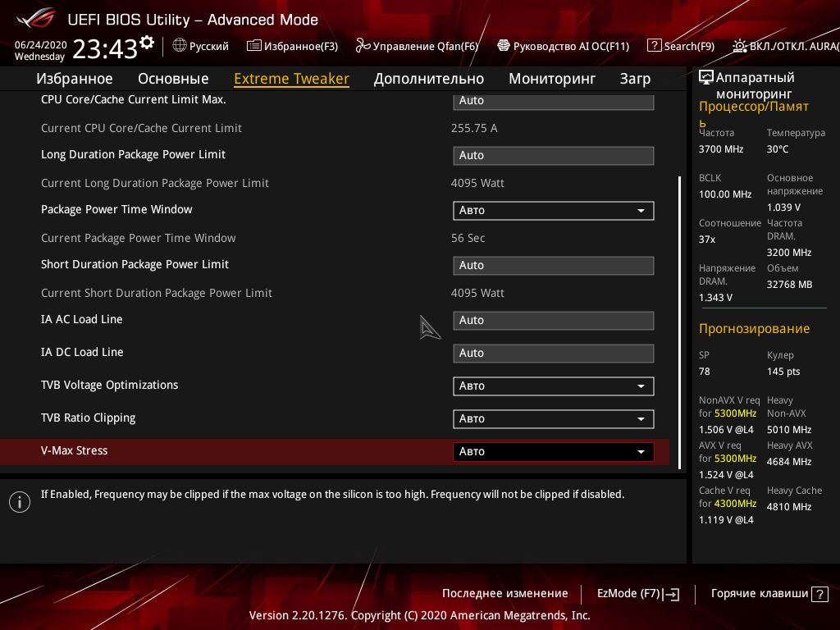
Task: Click CPU Core/Cache Current Limit Max field
Action: click(x=554, y=101)
